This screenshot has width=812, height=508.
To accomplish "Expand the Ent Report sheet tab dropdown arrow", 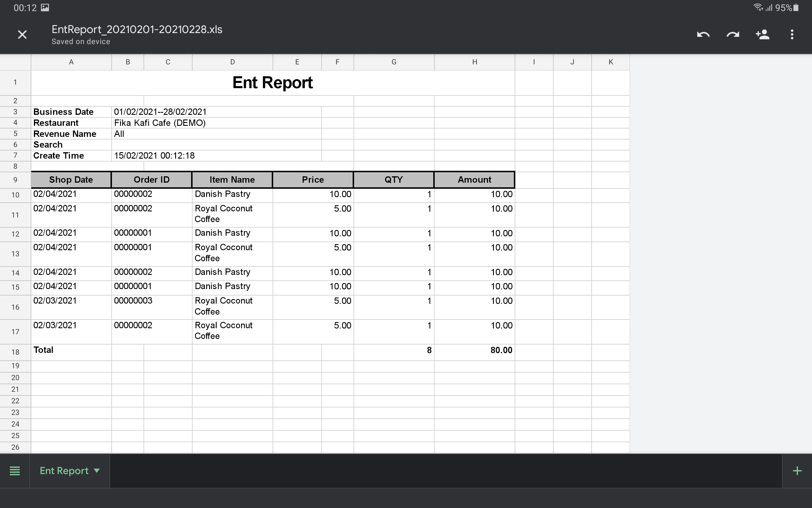I will 97,470.
